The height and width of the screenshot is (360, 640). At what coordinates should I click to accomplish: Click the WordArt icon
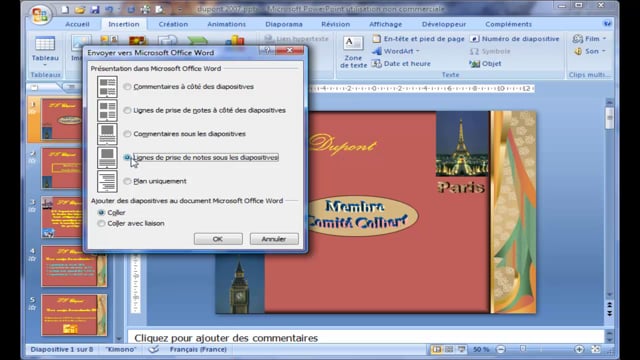click(x=377, y=51)
